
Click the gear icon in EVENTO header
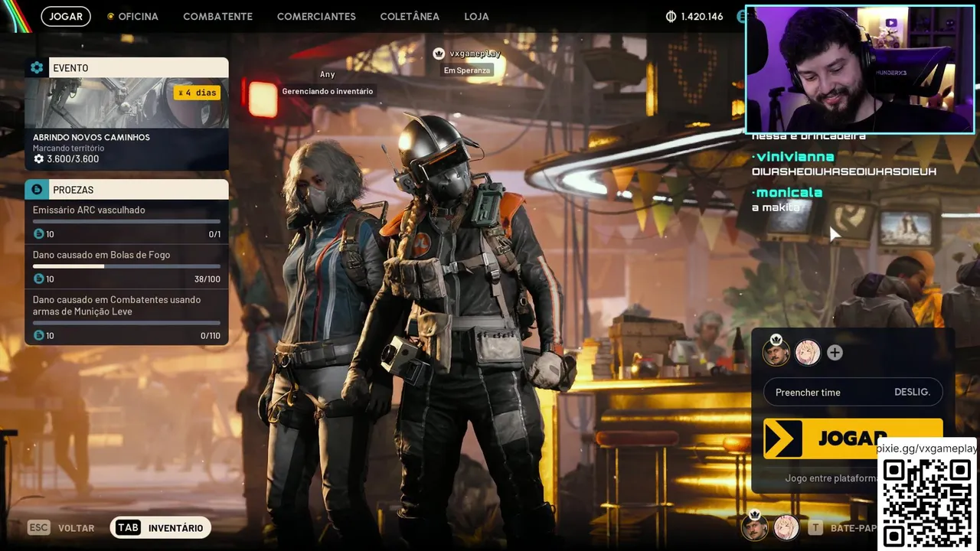tap(37, 67)
